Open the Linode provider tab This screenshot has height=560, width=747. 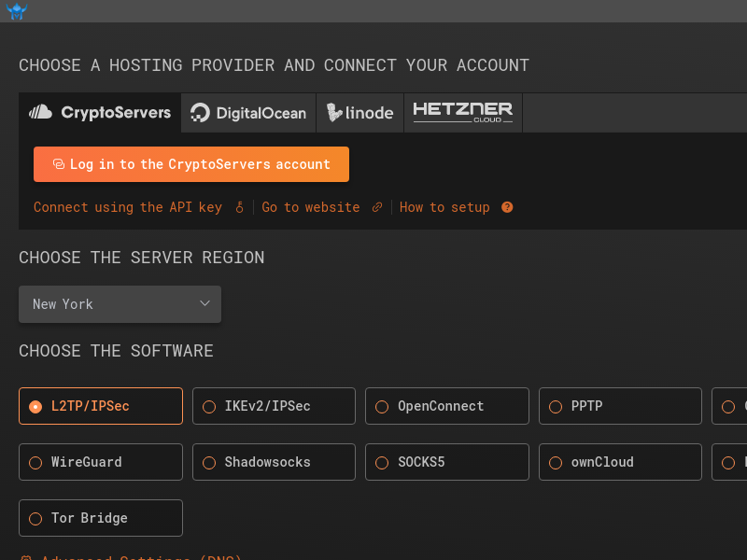coord(360,113)
